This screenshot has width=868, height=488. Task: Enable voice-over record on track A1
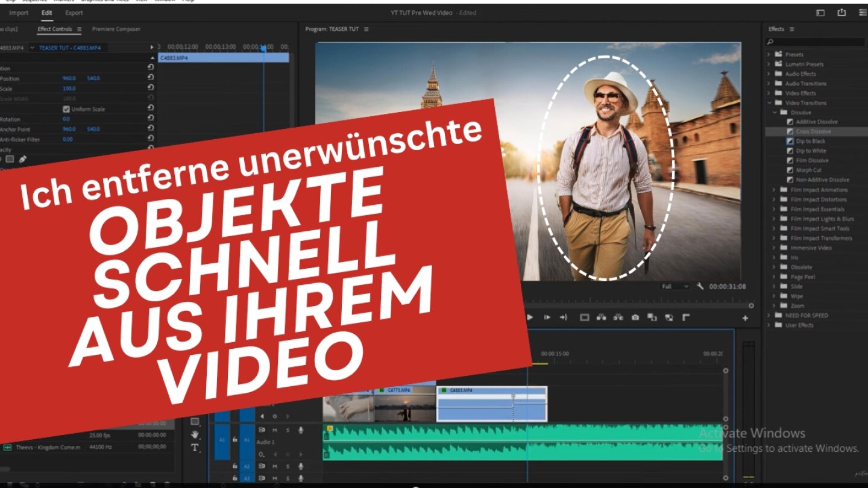point(300,430)
